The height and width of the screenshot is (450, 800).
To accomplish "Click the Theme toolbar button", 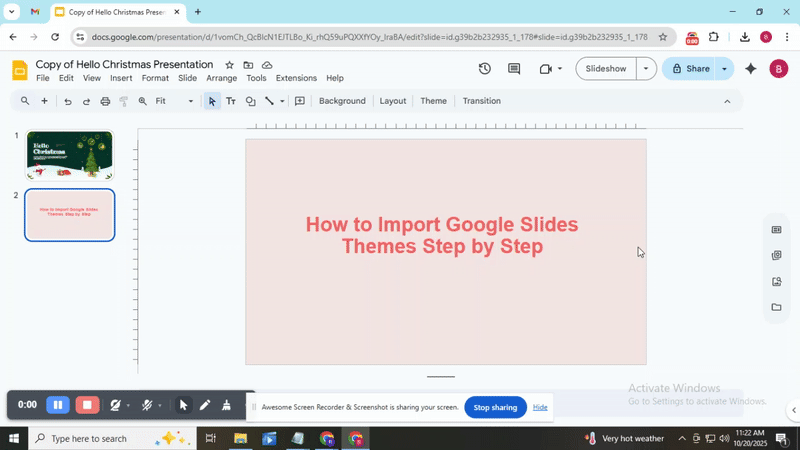I will [x=433, y=101].
